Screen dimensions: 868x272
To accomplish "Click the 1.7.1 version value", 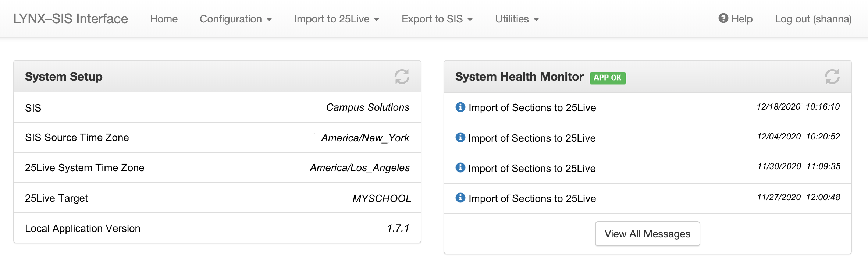I will click(x=398, y=228).
